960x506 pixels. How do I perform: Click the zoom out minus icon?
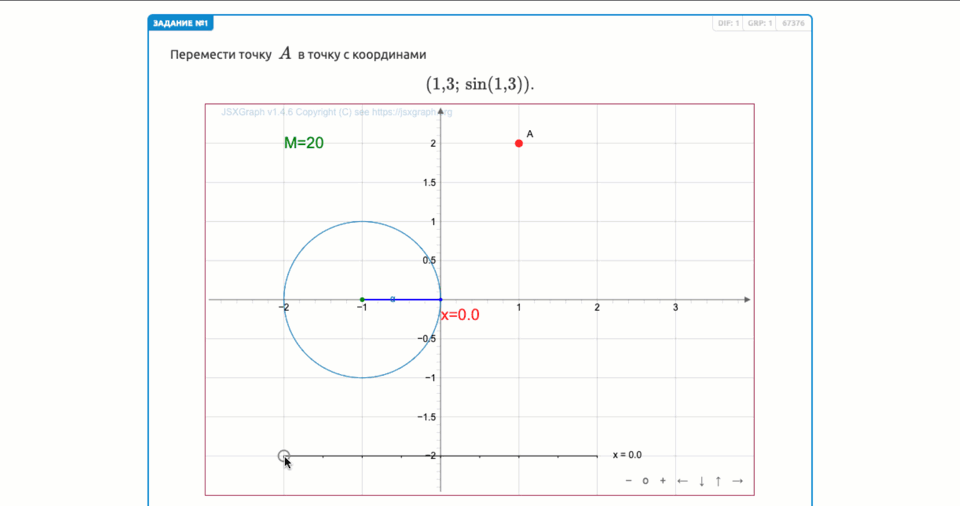pos(629,481)
